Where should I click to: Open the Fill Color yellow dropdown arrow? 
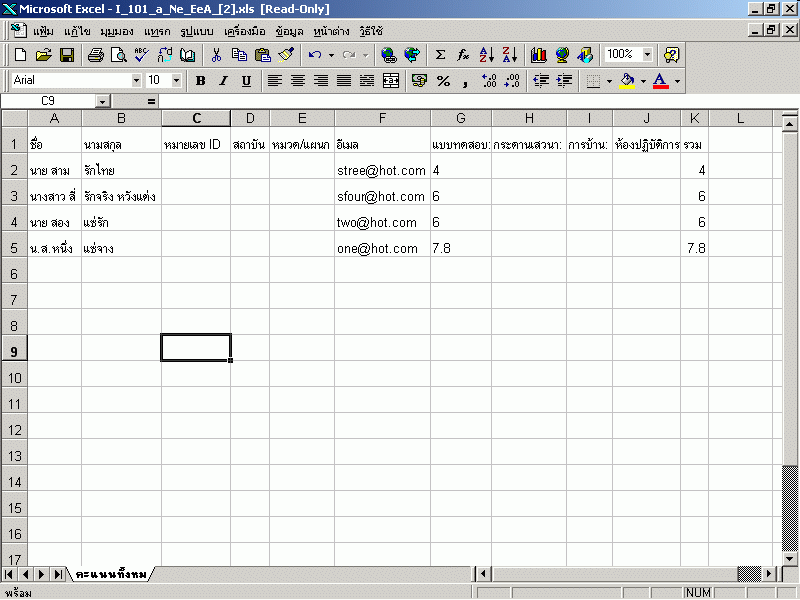643,80
